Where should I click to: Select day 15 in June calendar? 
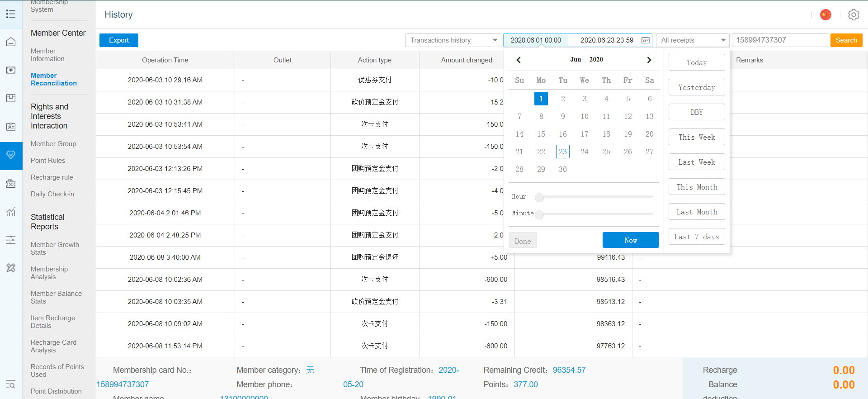(541, 134)
